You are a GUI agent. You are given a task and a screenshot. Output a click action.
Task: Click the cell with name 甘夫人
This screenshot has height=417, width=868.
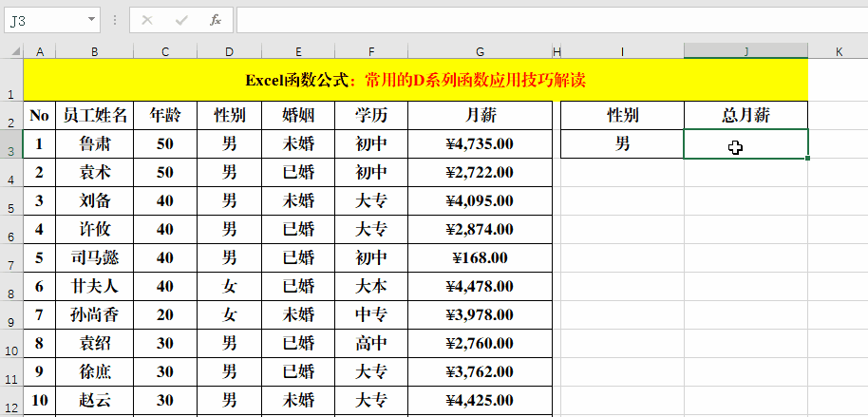95,286
